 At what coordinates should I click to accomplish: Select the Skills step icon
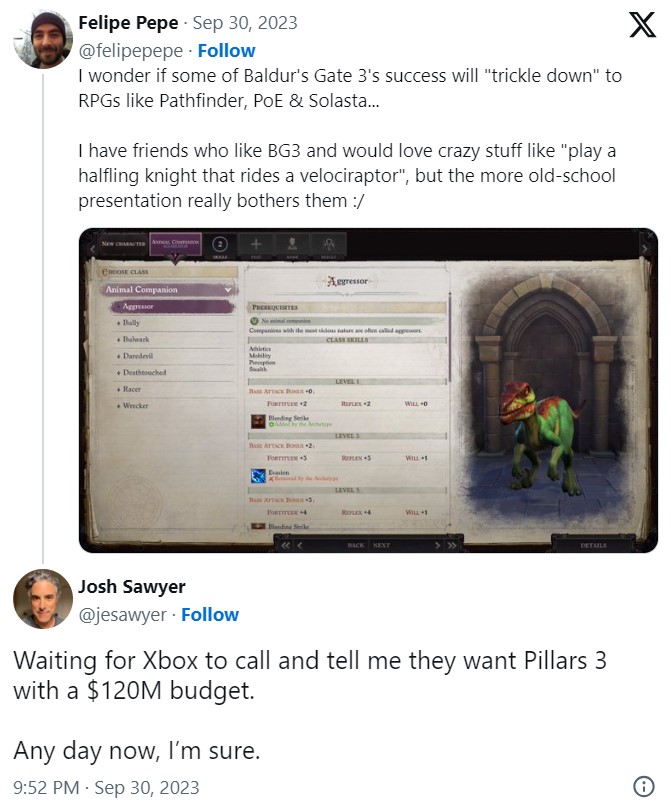[x=221, y=243]
